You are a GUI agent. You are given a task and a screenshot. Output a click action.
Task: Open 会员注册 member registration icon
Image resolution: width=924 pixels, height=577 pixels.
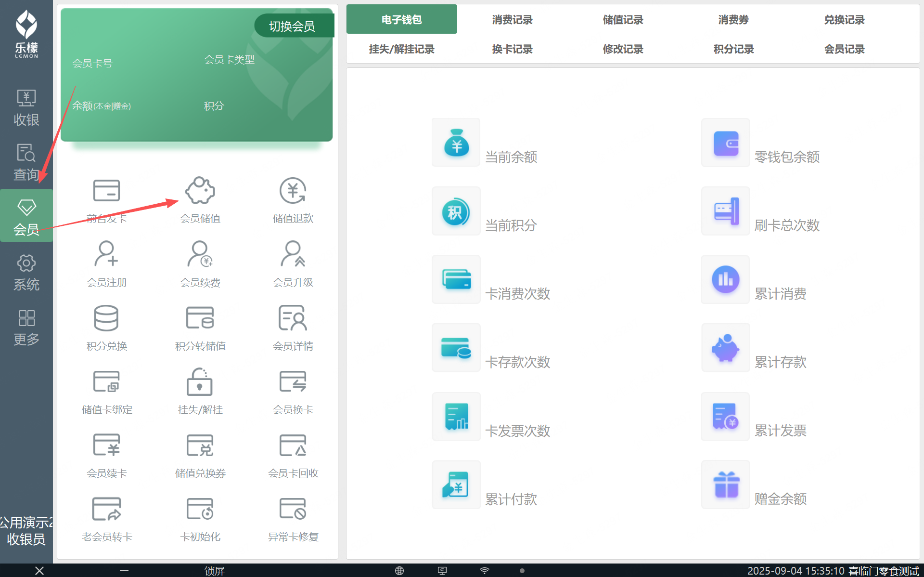[106, 254]
